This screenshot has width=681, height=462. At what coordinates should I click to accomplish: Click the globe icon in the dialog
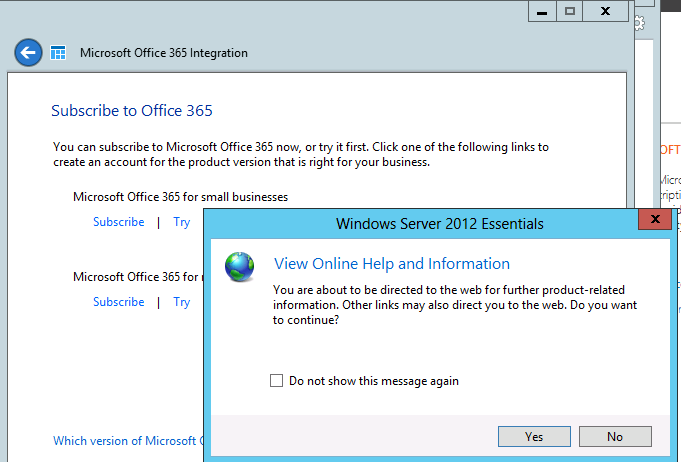coord(239,267)
